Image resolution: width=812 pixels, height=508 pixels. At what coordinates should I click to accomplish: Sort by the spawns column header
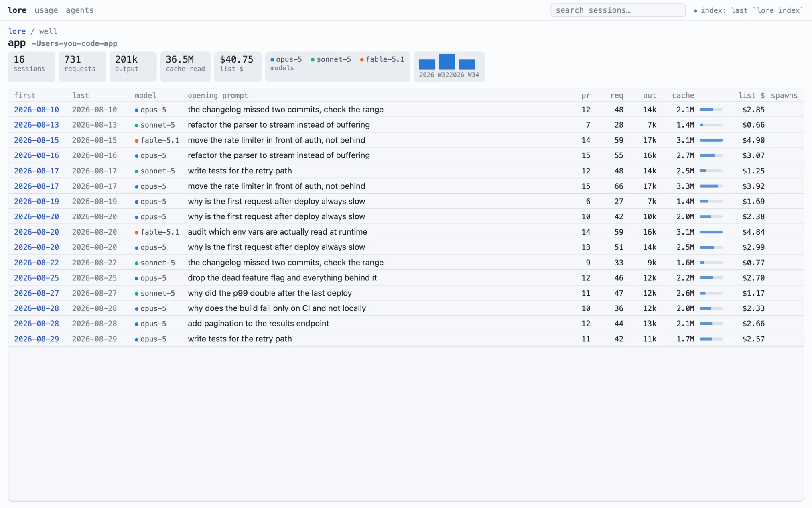tap(784, 96)
